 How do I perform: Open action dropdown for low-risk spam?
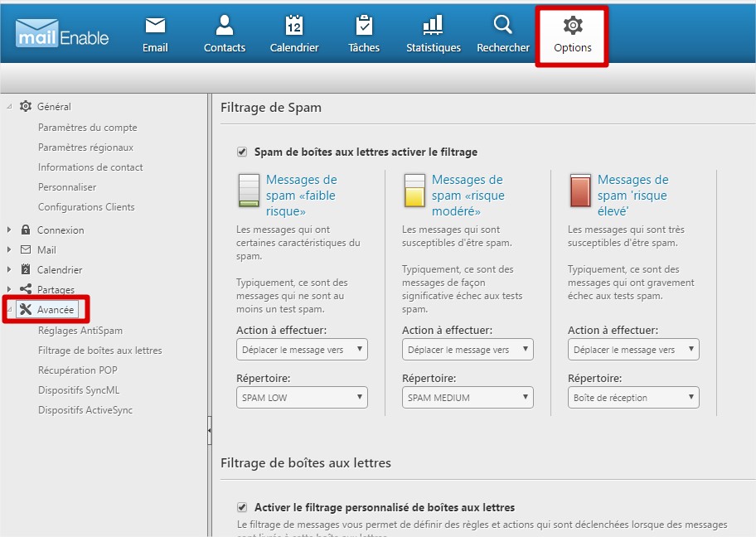pos(302,350)
